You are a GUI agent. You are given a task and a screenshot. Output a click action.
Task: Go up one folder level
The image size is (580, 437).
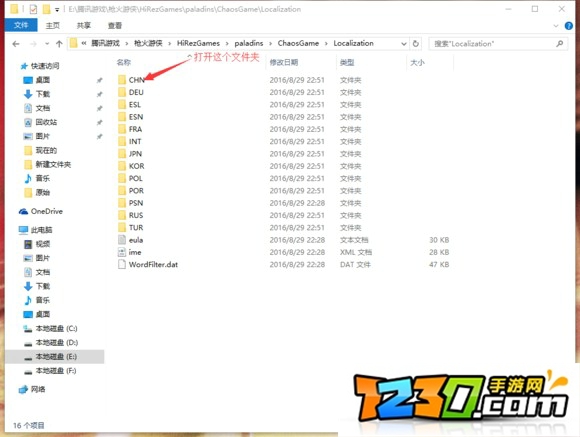tap(59, 44)
